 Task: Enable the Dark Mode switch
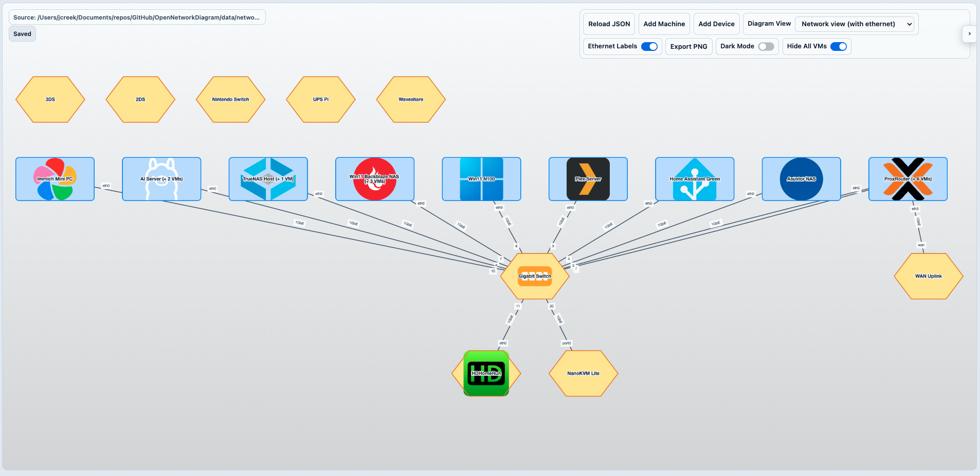pyautogui.click(x=766, y=46)
